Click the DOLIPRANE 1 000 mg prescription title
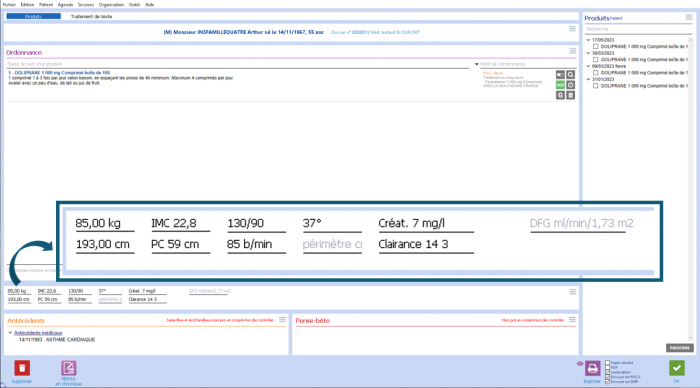700x388 pixels. coord(59,72)
